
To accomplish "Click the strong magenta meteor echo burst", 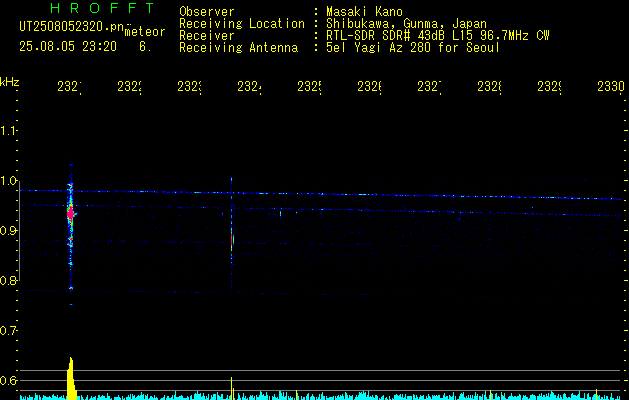I will 71,213.
